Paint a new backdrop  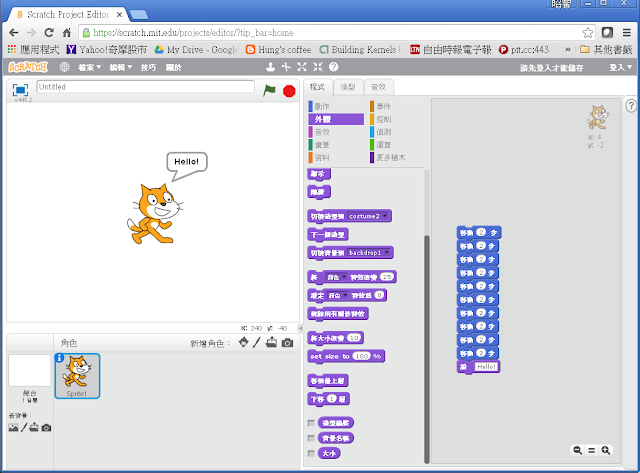click(24, 428)
